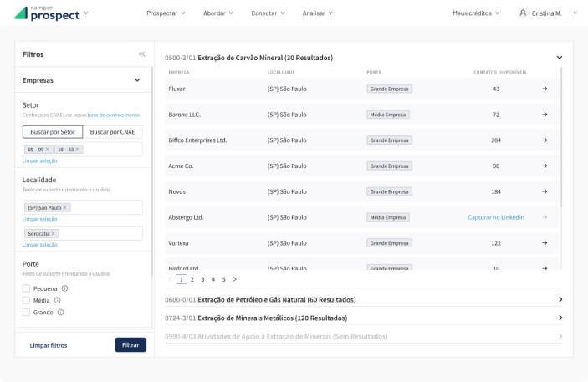Click Média Empresa badge in Barone LLC. row
This screenshot has height=382, width=588.
(x=388, y=115)
